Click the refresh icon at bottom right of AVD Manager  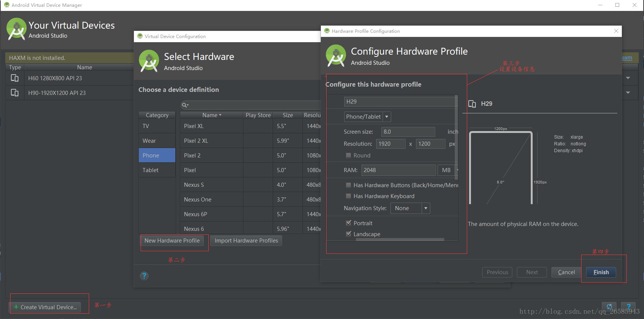click(x=609, y=307)
